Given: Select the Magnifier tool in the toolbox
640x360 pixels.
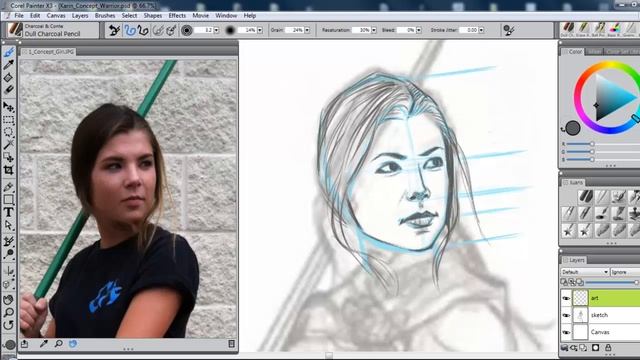Looking at the screenshot, I should click(x=9, y=313).
